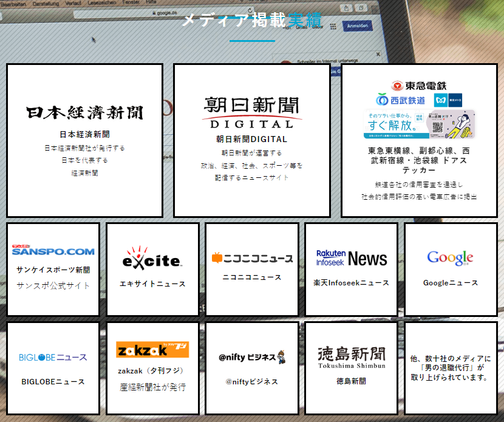The image size is (504, 422).
Task: Click the 日本経済新聞 calligraphy logo image
Action: [x=85, y=113]
